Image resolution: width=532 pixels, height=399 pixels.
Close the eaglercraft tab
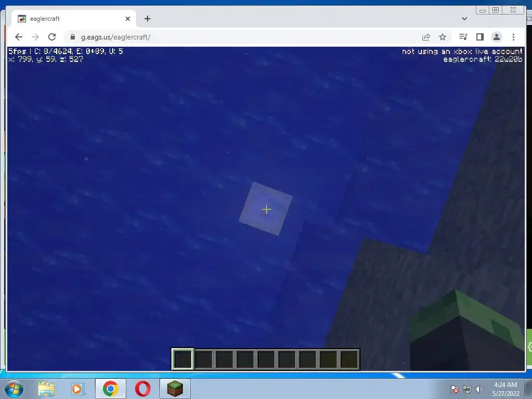point(128,19)
